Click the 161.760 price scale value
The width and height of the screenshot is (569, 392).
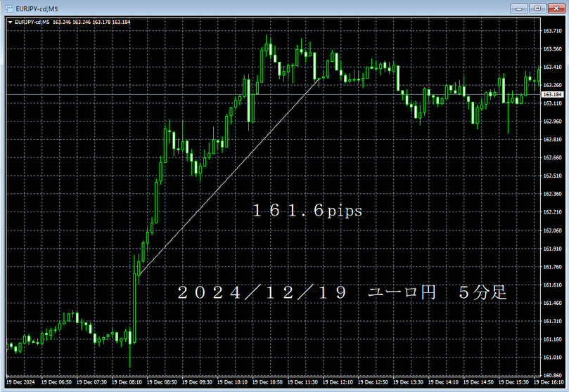[x=552, y=267]
